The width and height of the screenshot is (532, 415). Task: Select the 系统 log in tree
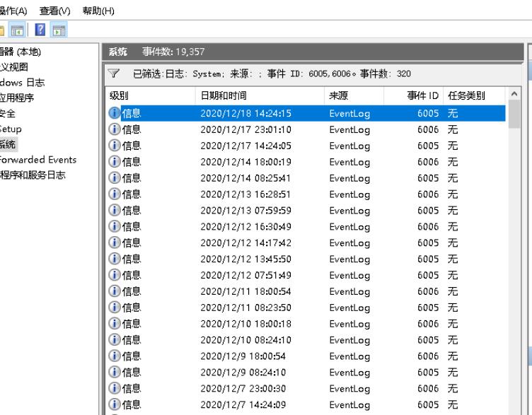pyautogui.click(x=8, y=144)
